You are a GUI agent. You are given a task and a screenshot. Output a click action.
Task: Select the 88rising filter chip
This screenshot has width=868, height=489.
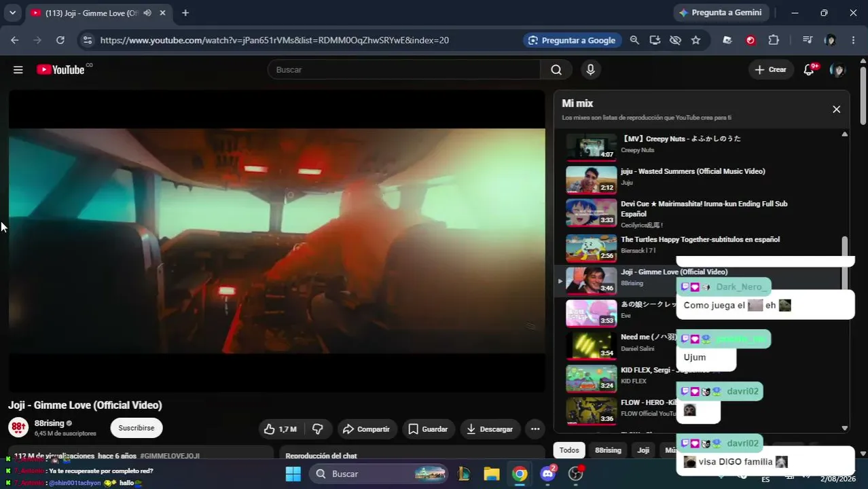point(608,450)
